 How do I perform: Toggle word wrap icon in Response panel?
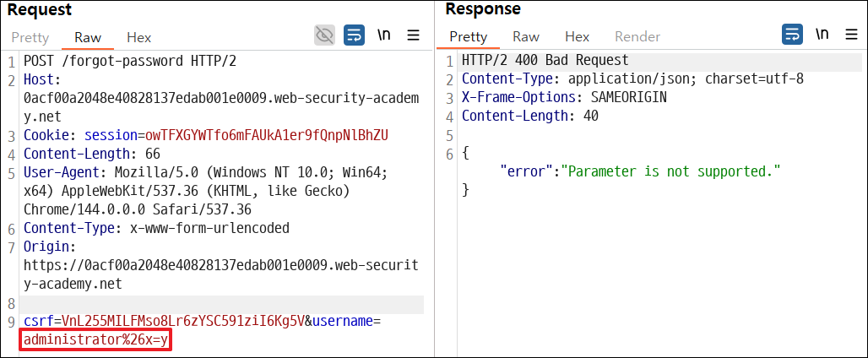coord(792,35)
